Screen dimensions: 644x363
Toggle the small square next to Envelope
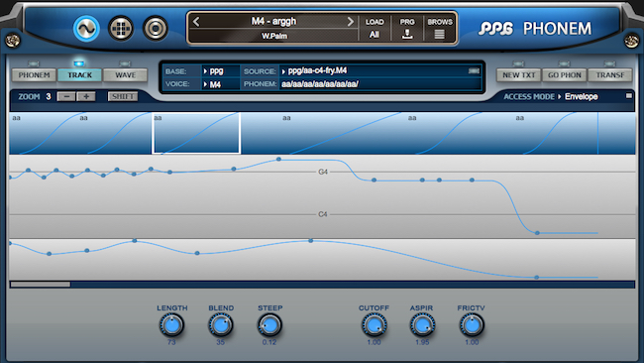click(x=629, y=96)
